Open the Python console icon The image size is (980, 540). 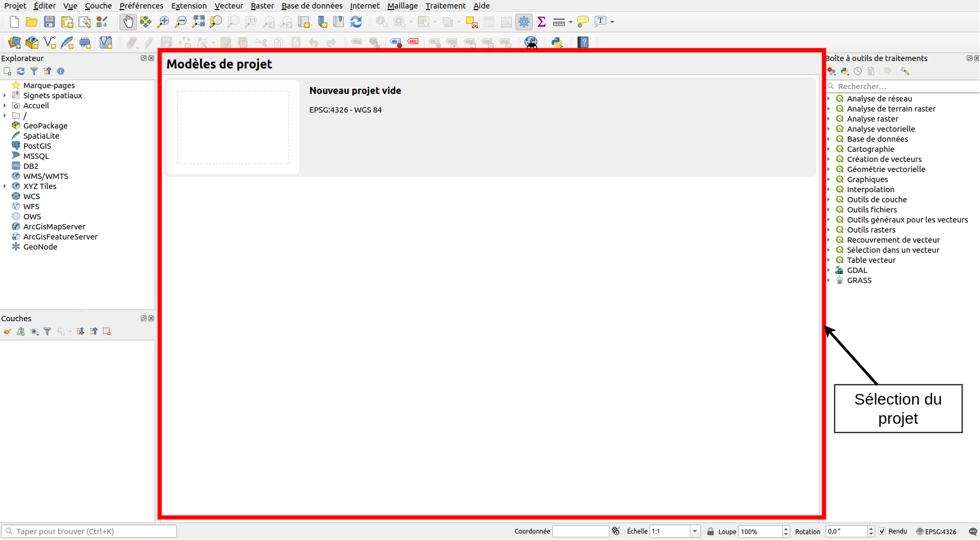point(557,42)
